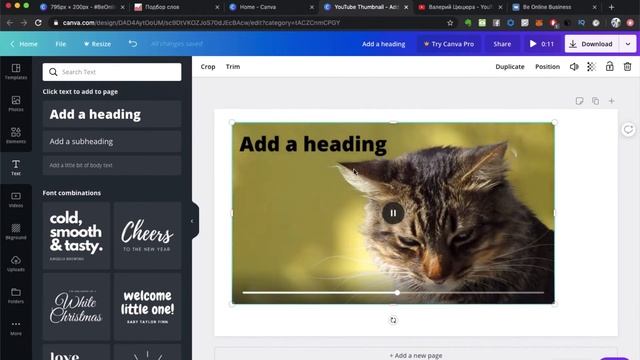This screenshot has width=640, height=360.
Task: Open the Videos sidebar panel
Action: coord(16,200)
